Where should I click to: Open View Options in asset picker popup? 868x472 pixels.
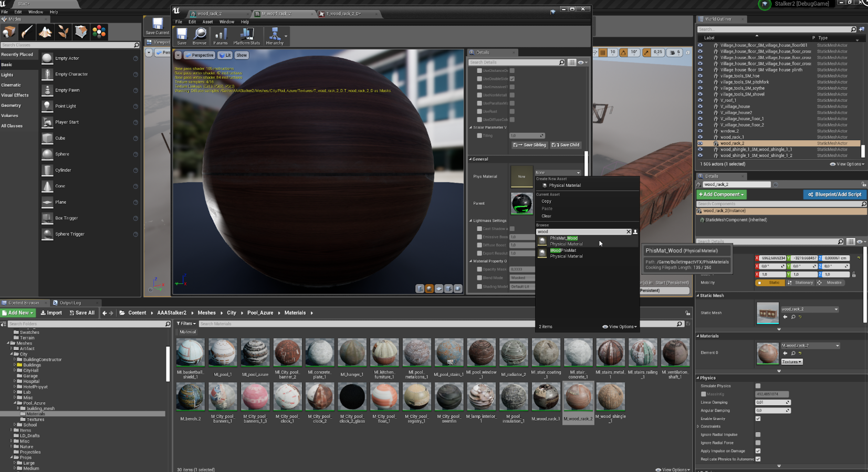tap(620, 327)
